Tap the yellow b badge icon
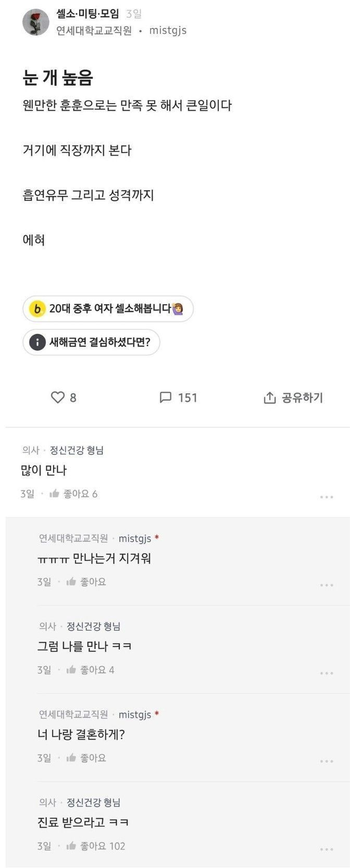351x868 pixels. pyautogui.click(x=37, y=309)
